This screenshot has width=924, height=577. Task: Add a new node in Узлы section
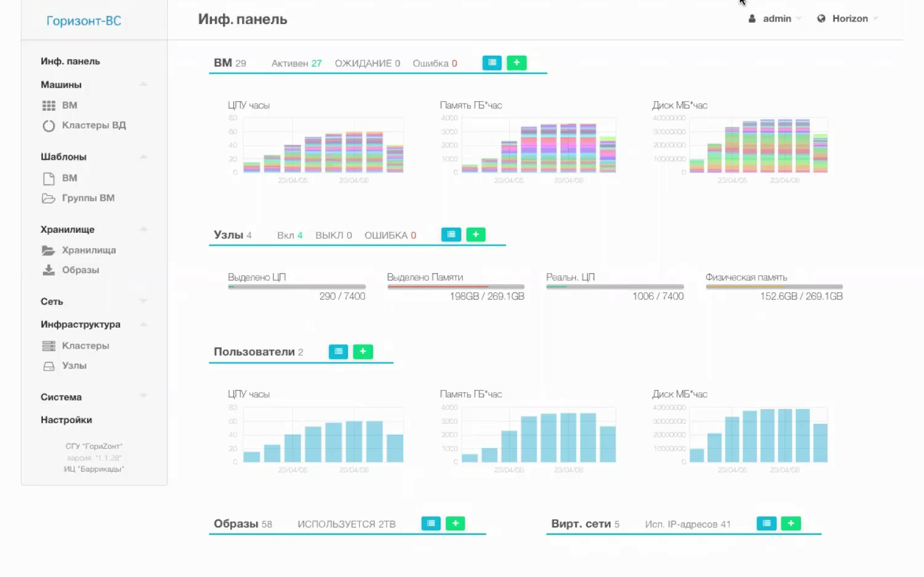click(476, 235)
